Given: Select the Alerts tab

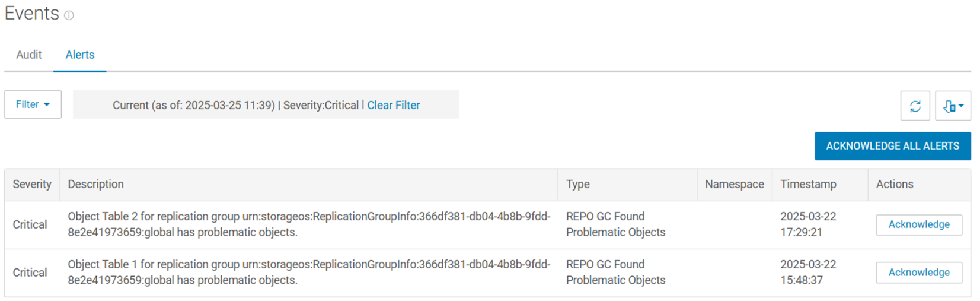Looking at the screenshot, I should (x=79, y=55).
